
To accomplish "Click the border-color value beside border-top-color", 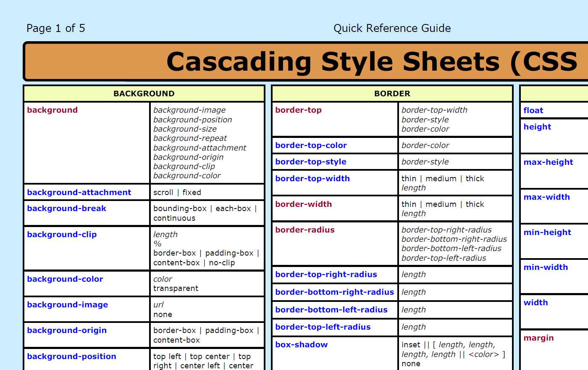I will point(425,145).
